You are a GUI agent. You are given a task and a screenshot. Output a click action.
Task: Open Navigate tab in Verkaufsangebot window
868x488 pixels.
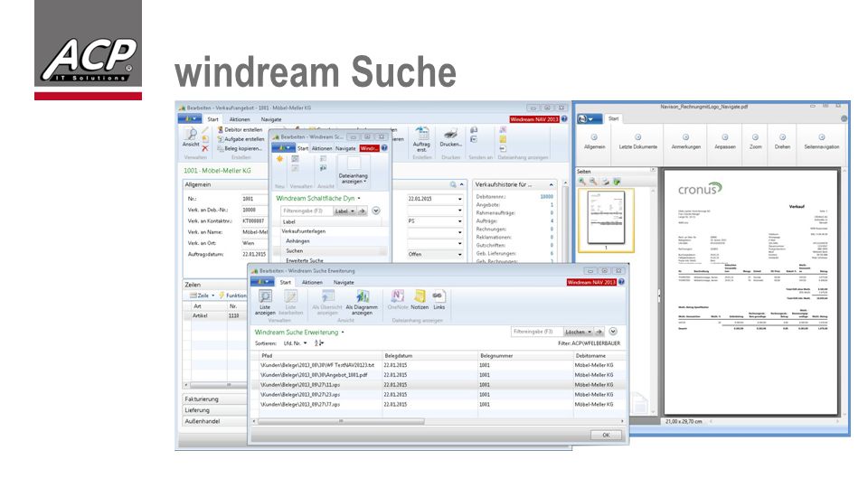point(270,119)
